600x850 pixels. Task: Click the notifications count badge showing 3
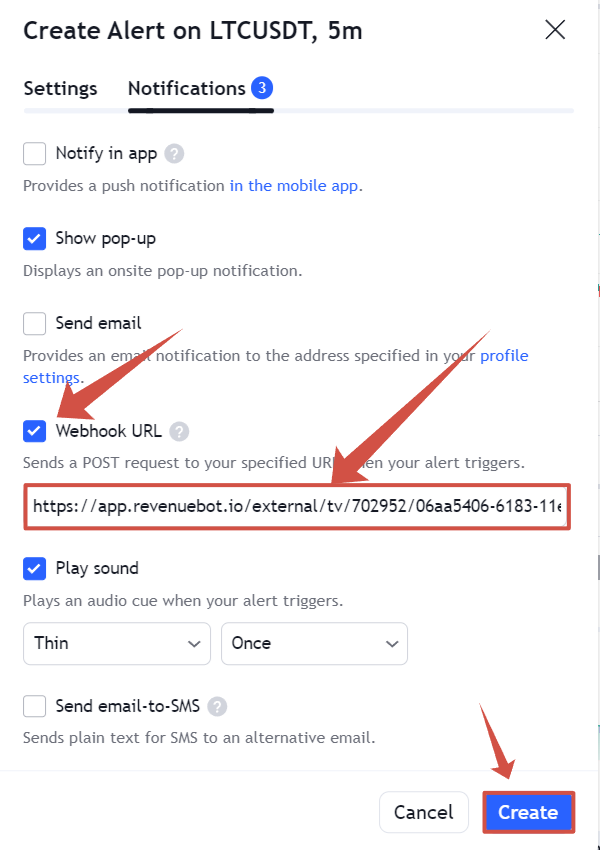[262, 88]
